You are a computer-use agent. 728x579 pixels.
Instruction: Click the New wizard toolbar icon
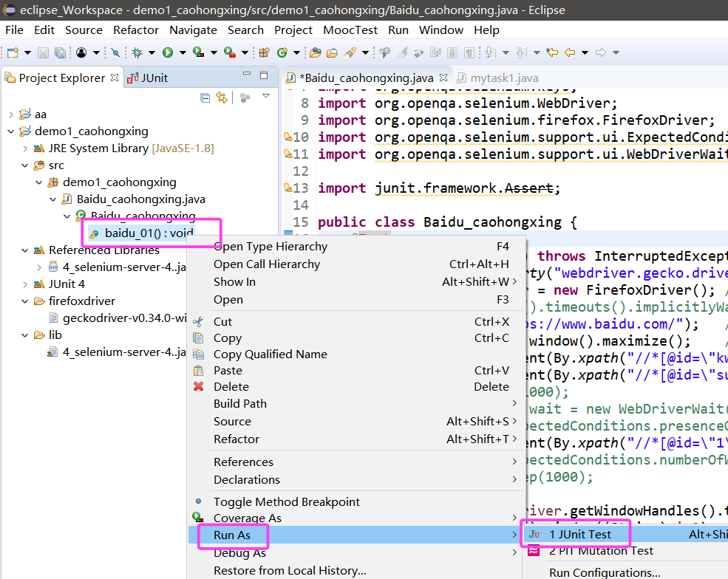tap(13, 52)
